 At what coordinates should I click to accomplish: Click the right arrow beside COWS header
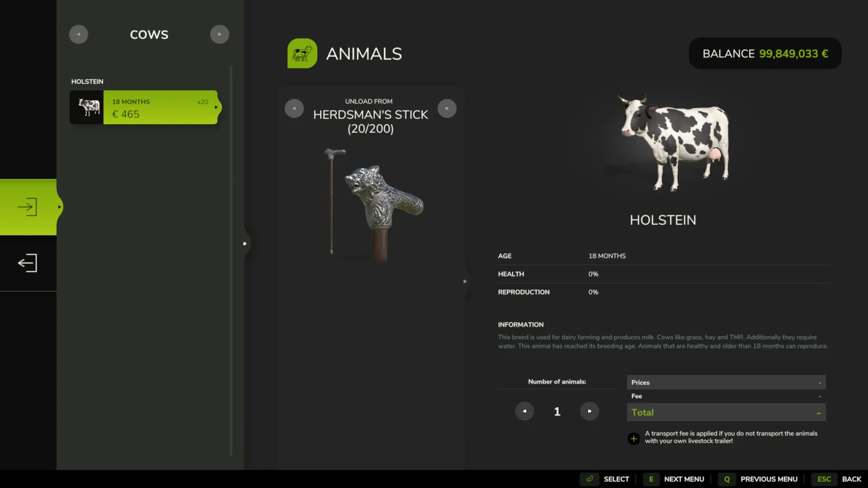tap(220, 34)
